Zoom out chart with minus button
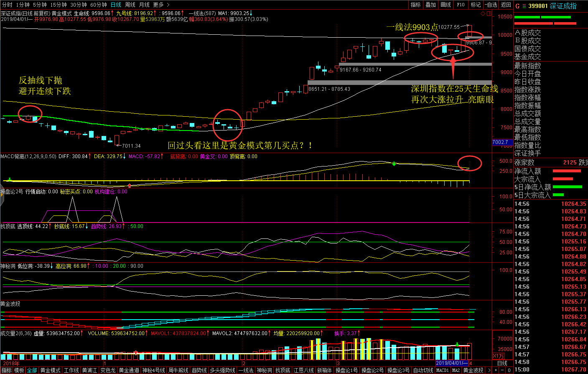 (502, 370)
